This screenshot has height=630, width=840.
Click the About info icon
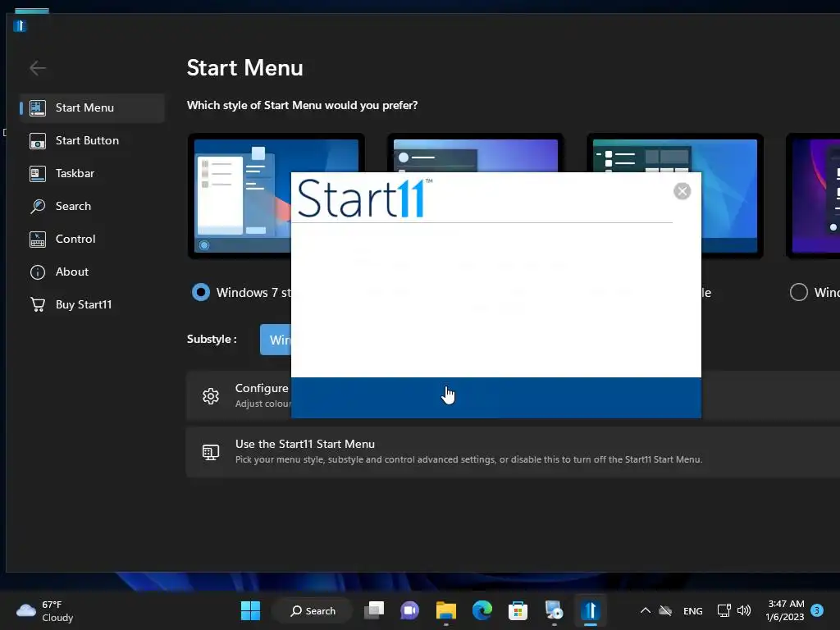[38, 272]
